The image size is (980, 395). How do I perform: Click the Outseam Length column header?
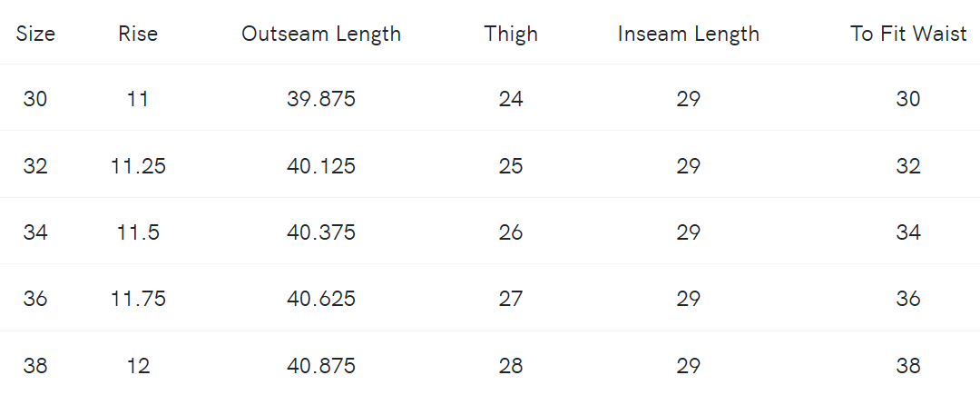pos(321,35)
